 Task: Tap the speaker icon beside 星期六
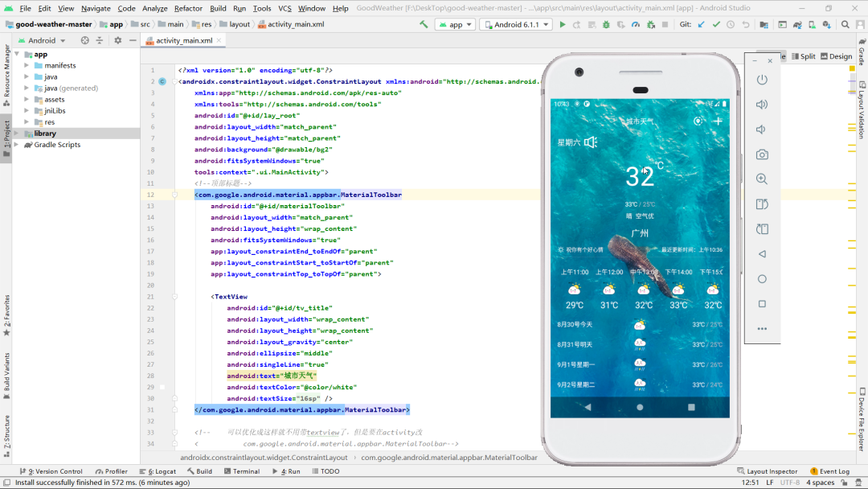click(591, 142)
